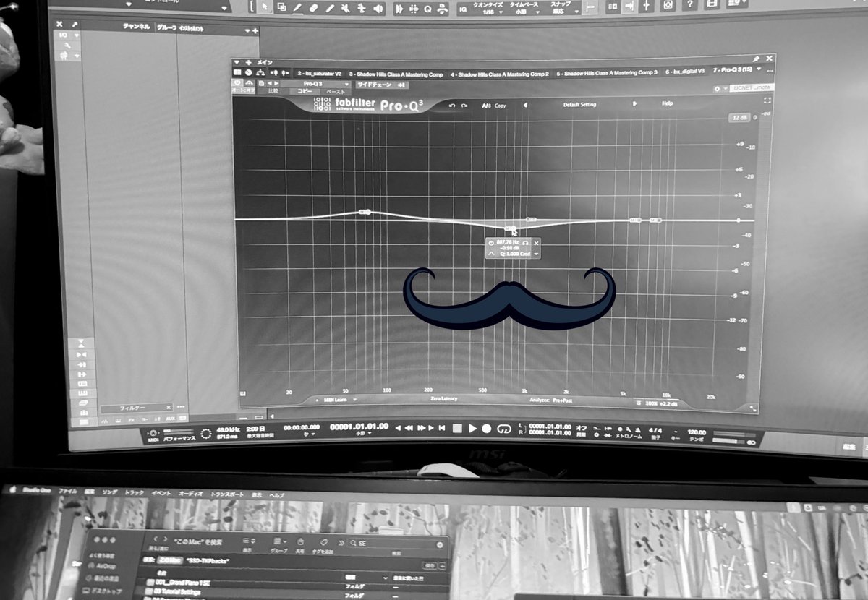Viewport: 868px width, 600px height.
Task: Open the Default Setting preset menu
Action: [x=579, y=105]
